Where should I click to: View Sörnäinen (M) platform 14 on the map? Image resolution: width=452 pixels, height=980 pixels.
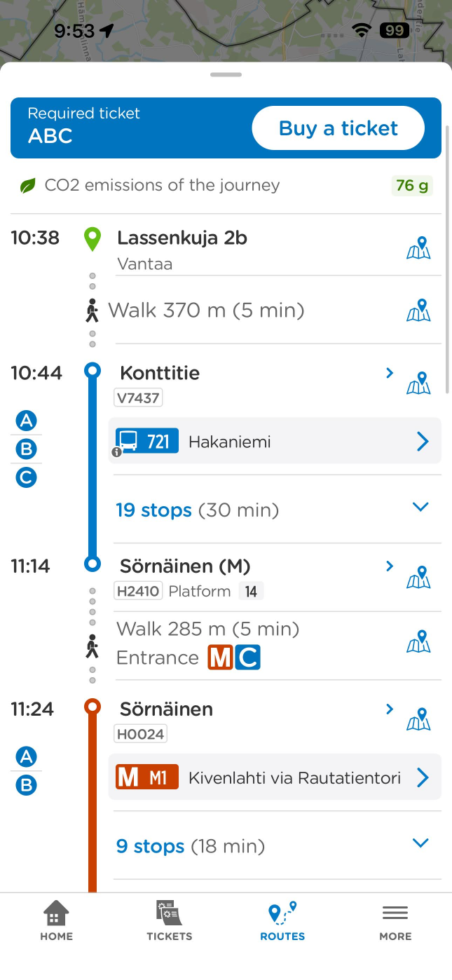pos(418,577)
